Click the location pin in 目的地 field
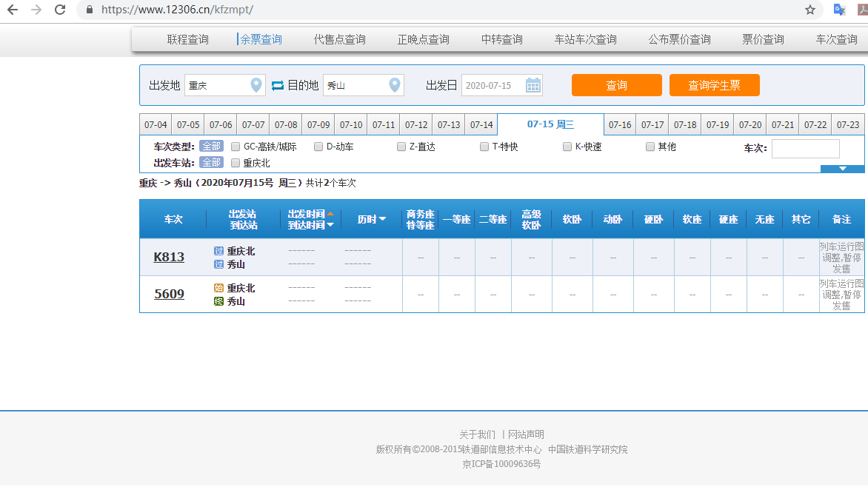Screen dimensions: 868x504 click(x=394, y=84)
